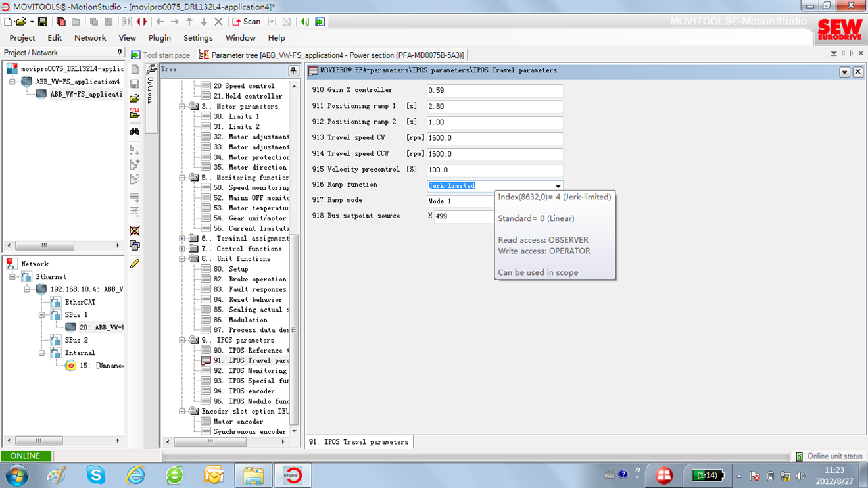Click the wrench Options panel icon

[x=151, y=70]
